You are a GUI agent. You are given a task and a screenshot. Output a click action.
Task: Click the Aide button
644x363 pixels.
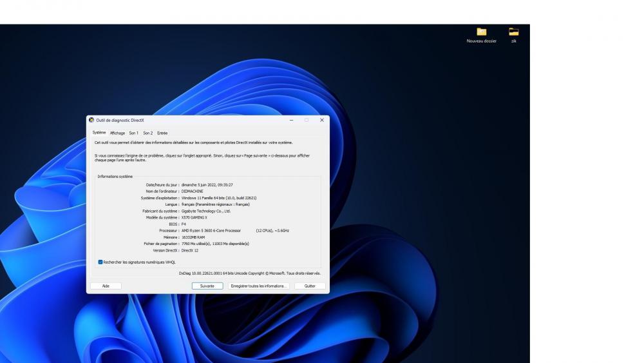(106, 286)
